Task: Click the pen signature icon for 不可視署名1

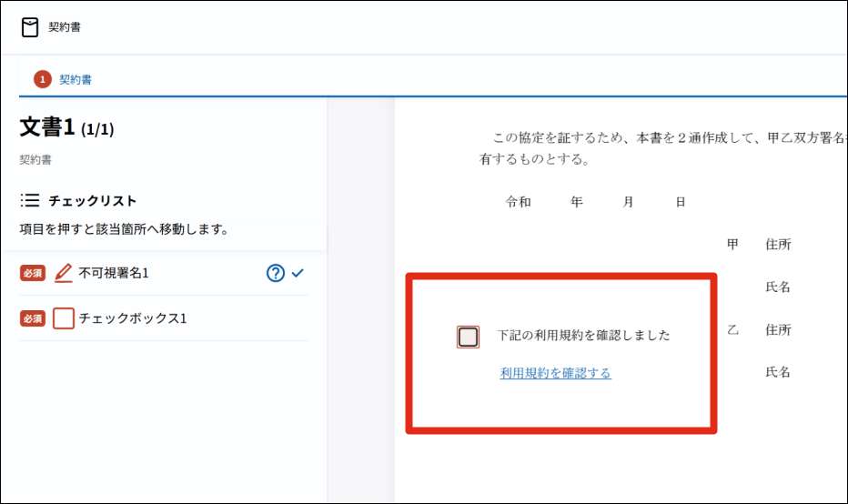Action: pos(64,273)
